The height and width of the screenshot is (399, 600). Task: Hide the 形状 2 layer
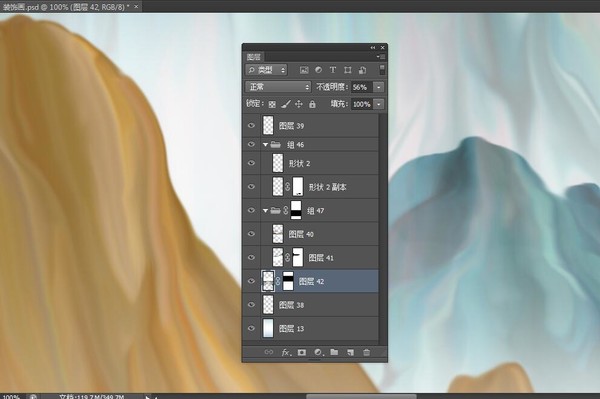[x=251, y=163]
